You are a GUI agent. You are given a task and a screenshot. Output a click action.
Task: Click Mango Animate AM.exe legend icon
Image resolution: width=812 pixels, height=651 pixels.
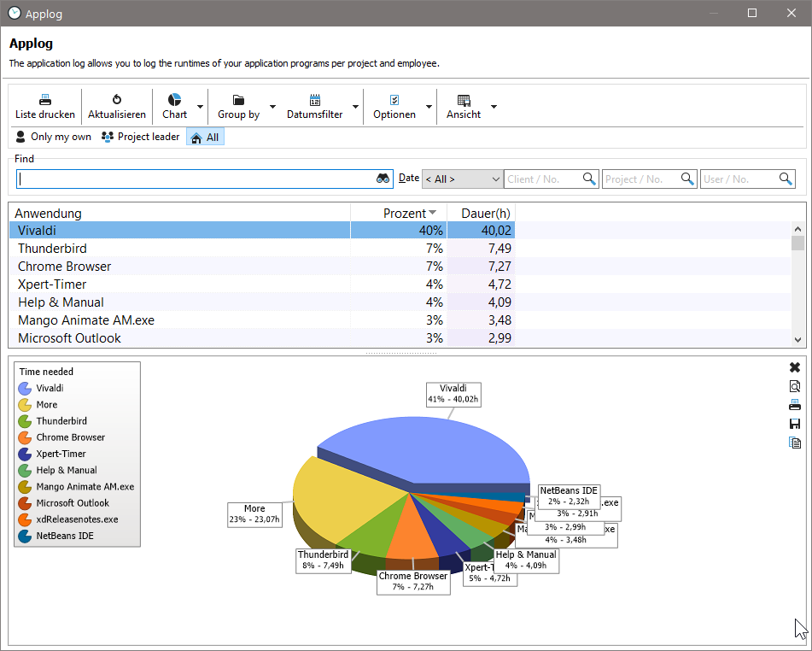pyautogui.click(x=25, y=487)
